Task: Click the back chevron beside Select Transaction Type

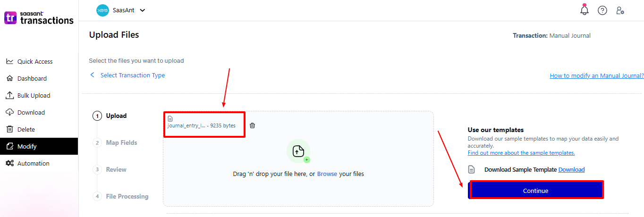Action: pos(92,75)
